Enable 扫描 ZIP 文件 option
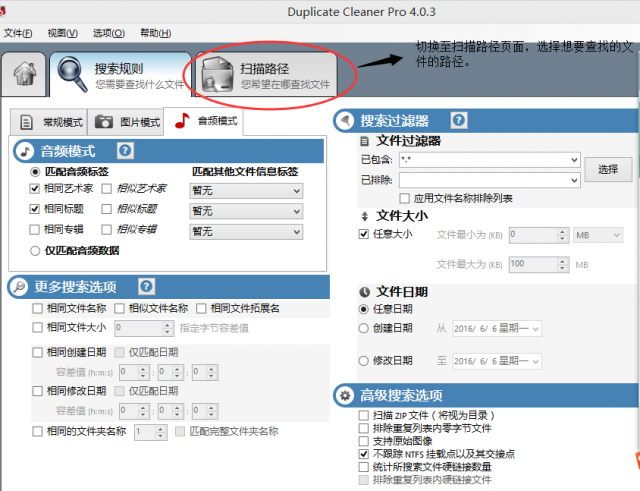The height and width of the screenshot is (491, 640). click(363, 415)
